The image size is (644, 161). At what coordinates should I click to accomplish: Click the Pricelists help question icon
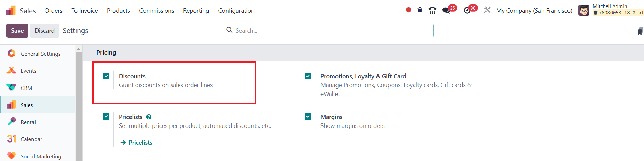pyautogui.click(x=149, y=117)
